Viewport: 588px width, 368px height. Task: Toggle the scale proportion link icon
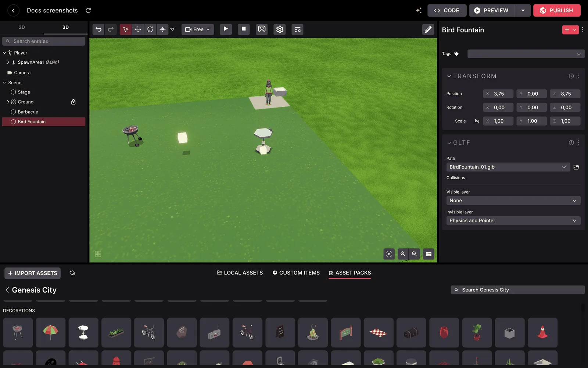coord(477,121)
